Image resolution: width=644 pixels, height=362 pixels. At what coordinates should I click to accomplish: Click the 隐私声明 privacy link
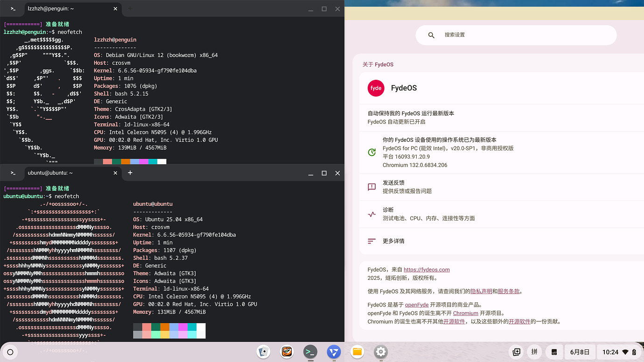point(481,291)
